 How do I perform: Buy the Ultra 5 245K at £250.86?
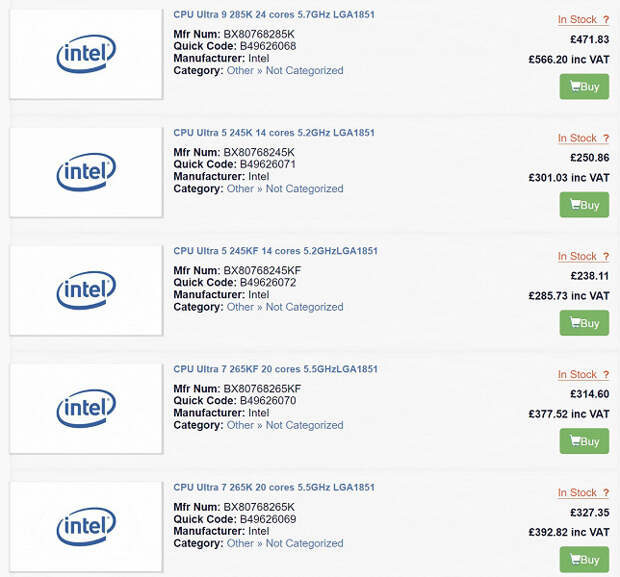[584, 205]
